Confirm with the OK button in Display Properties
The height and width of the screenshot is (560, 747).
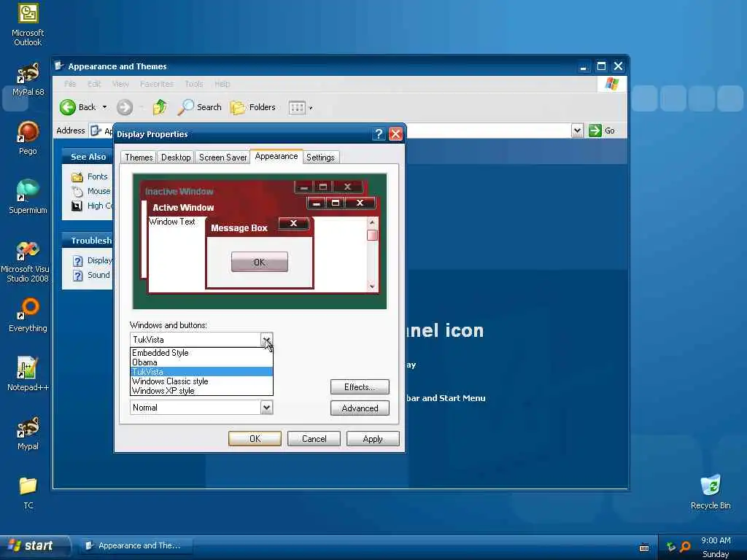(x=255, y=438)
